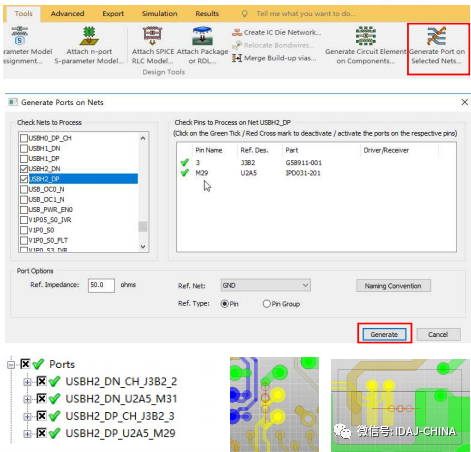Check the USB_OC0_N net checkbox
Image resolution: width=471 pixels, height=452 pixels.
click(24, 189)
